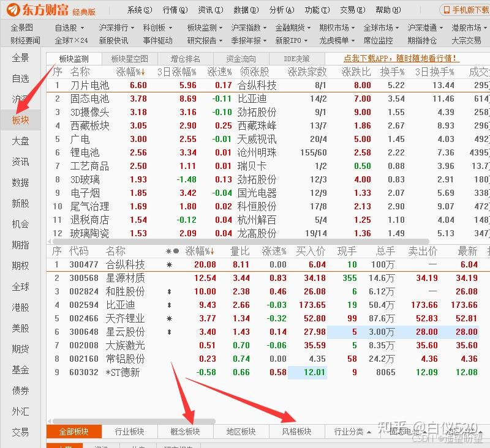This screenshot has height=448, width=490.
Task: Select the 地区板块 bottom tab
Action: pyautogui.click(x=241, y=431)
